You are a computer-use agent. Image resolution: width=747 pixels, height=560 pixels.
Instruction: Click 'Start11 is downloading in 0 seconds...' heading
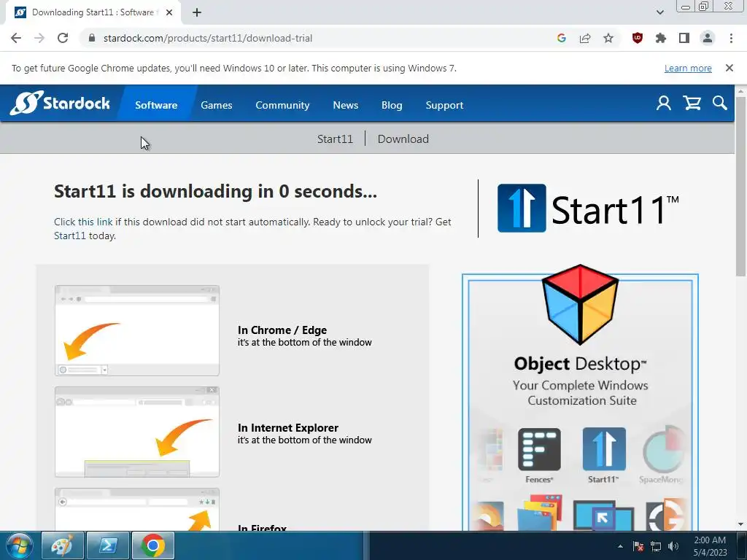click(215, 192)
